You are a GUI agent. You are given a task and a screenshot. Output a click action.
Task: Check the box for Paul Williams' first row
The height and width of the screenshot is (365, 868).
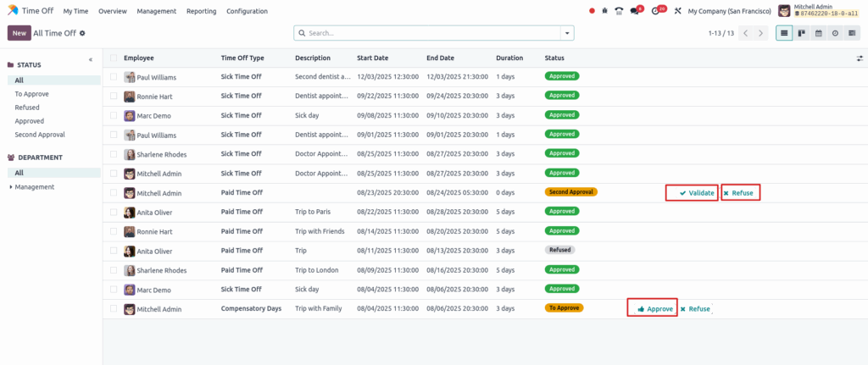coord(114,76)
